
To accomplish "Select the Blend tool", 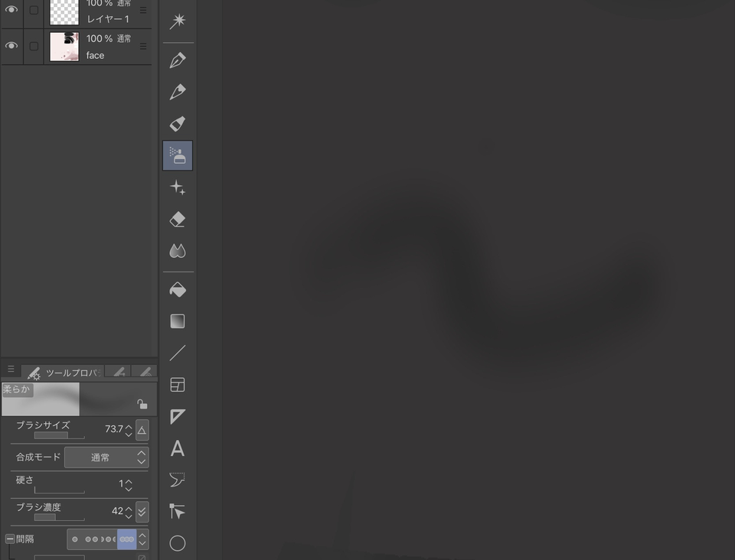I will pos(178,250).
